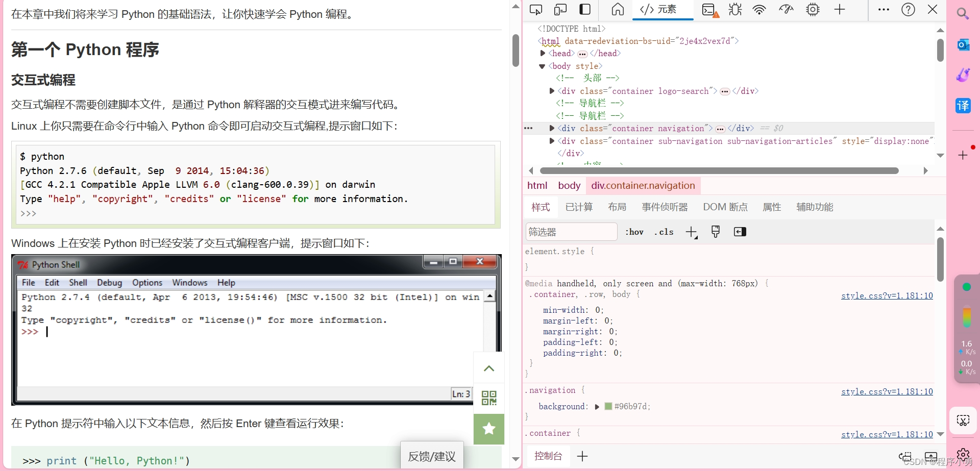
Task: Select the 布局 layout tab
Action: (x=617, y=207)
